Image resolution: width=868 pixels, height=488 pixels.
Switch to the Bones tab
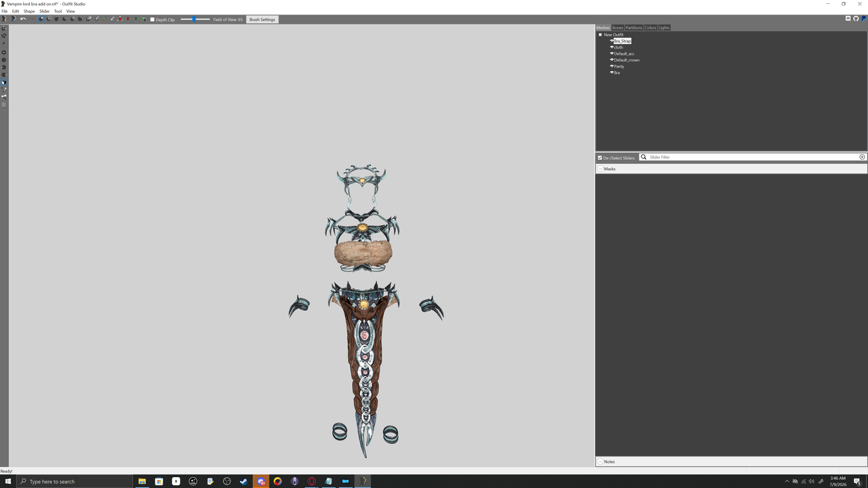click(x=618, y=28)
